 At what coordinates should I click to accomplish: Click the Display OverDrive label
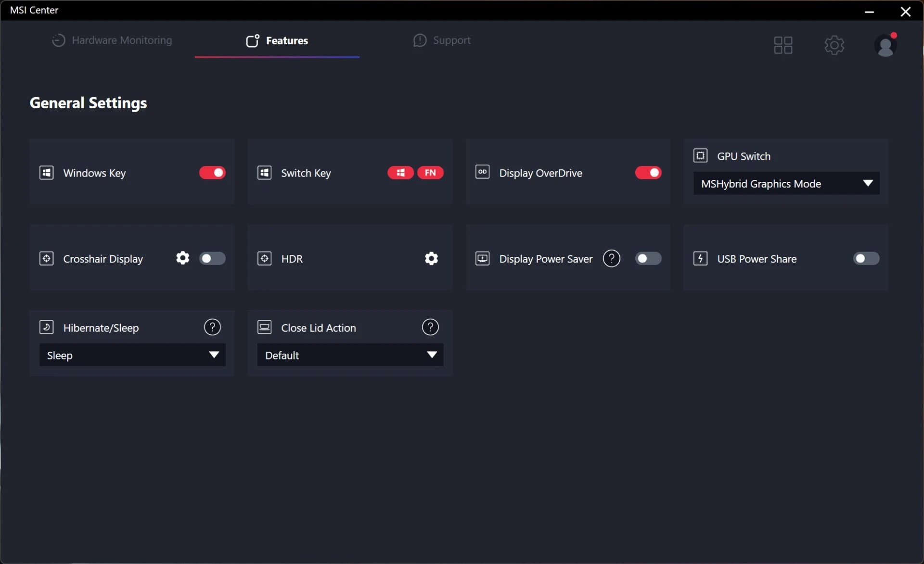(x=540, y=173)
